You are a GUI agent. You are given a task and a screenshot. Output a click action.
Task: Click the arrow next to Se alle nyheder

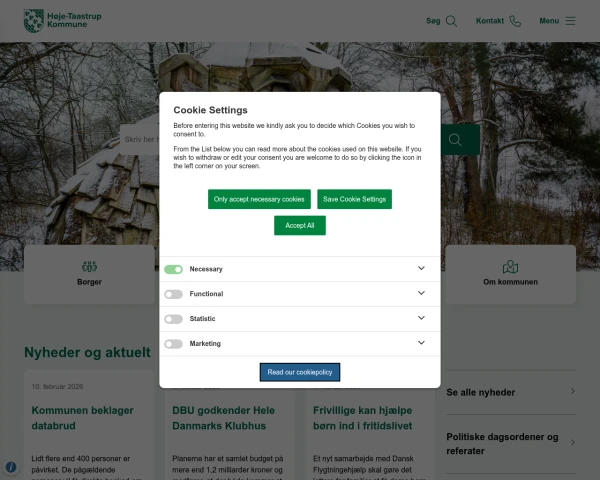(572, 391)
